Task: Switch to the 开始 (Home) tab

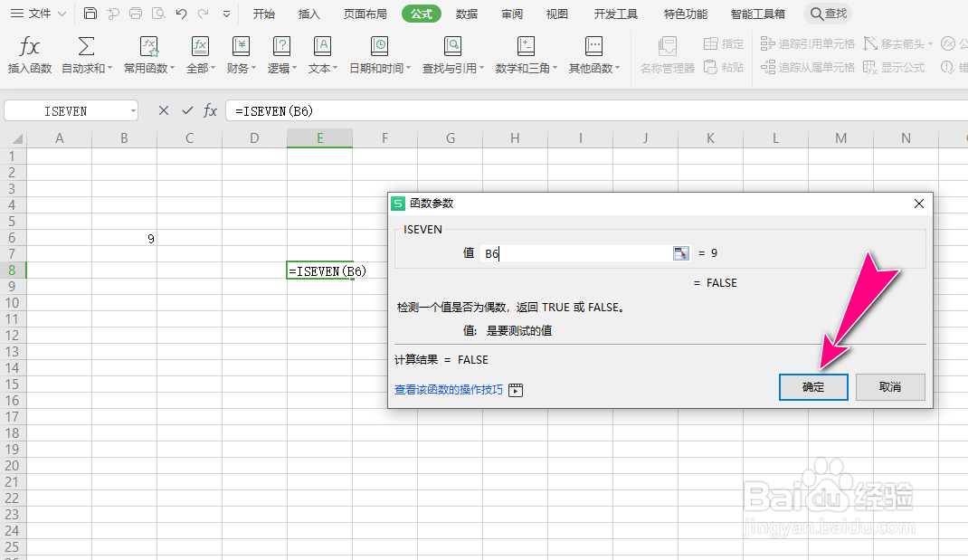Action: coord(263,14)
